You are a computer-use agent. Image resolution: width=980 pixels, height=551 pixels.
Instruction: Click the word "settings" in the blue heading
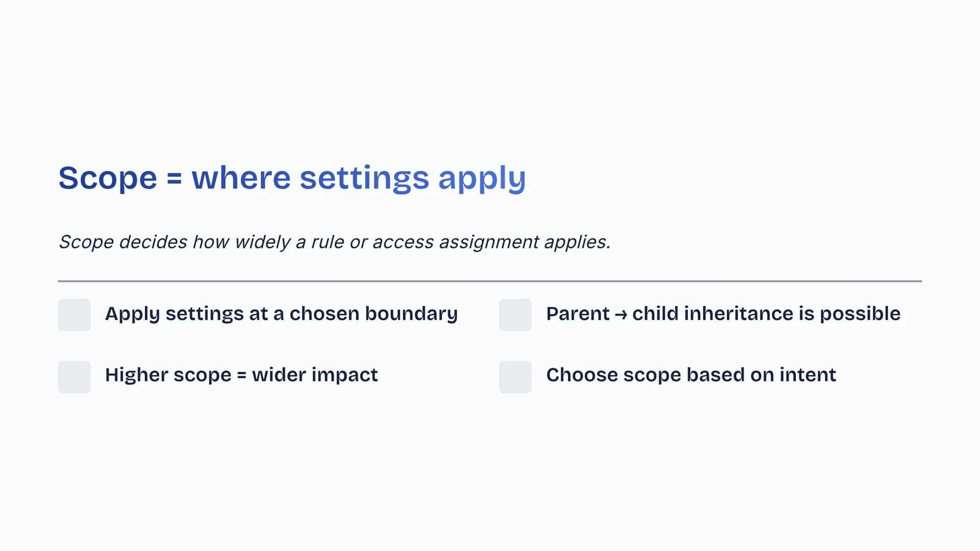tap(364, 178)
